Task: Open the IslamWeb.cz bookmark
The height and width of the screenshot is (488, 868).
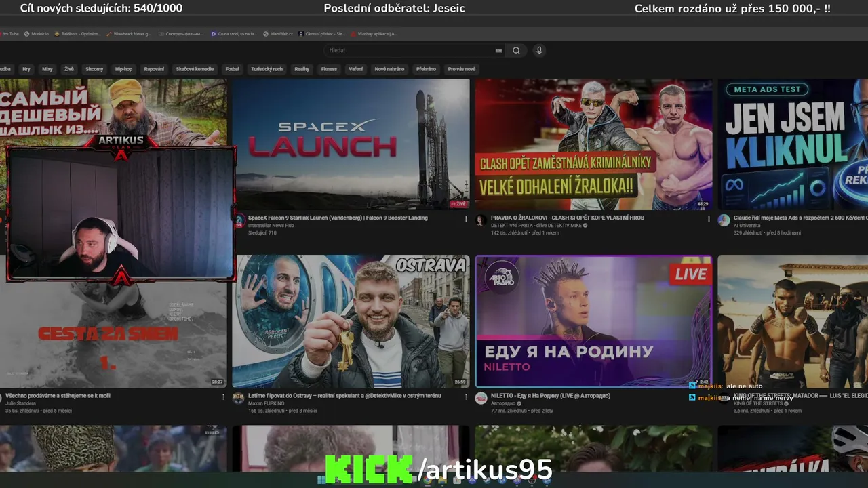Action: [279, 33]
